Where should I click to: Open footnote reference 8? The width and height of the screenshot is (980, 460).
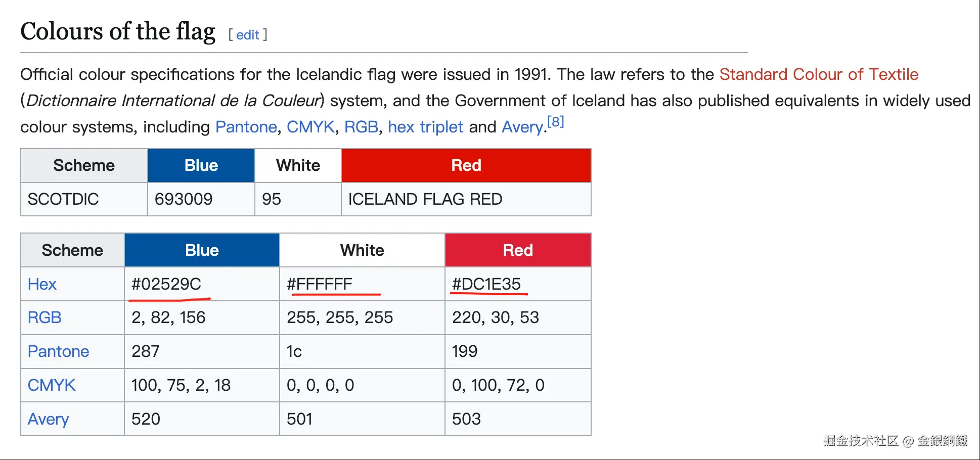[556, 122]
